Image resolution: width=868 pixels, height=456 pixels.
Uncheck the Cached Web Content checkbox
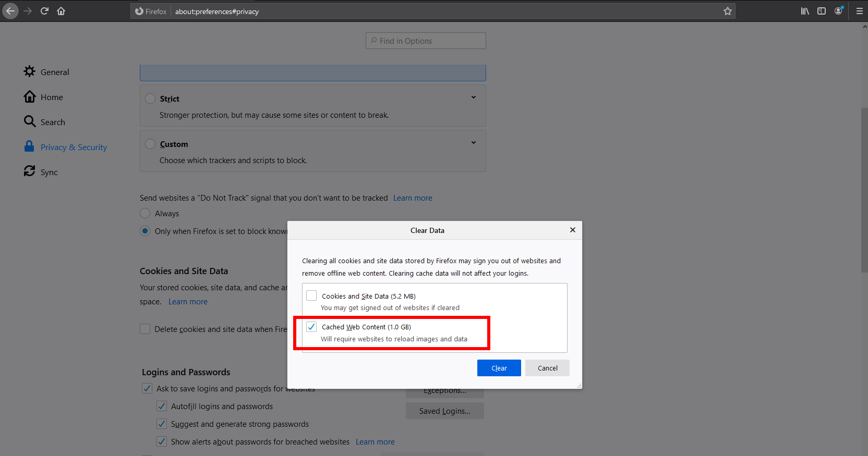(x=311, y=327)
